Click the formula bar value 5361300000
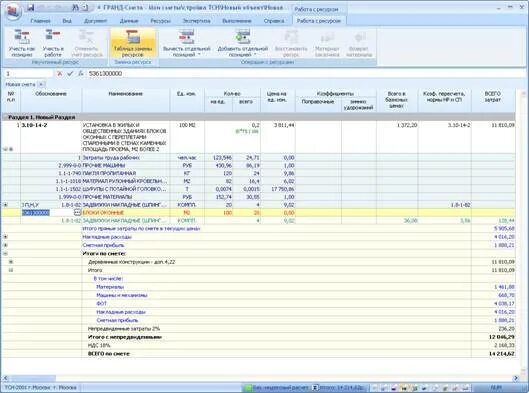Viewport: 529px width, 393px height. click(x=105, y=74)
